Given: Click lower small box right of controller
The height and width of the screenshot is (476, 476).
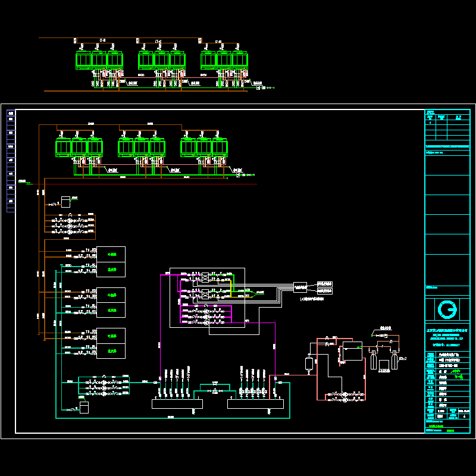Looking at the screenshot, I should tap(324, 291).
